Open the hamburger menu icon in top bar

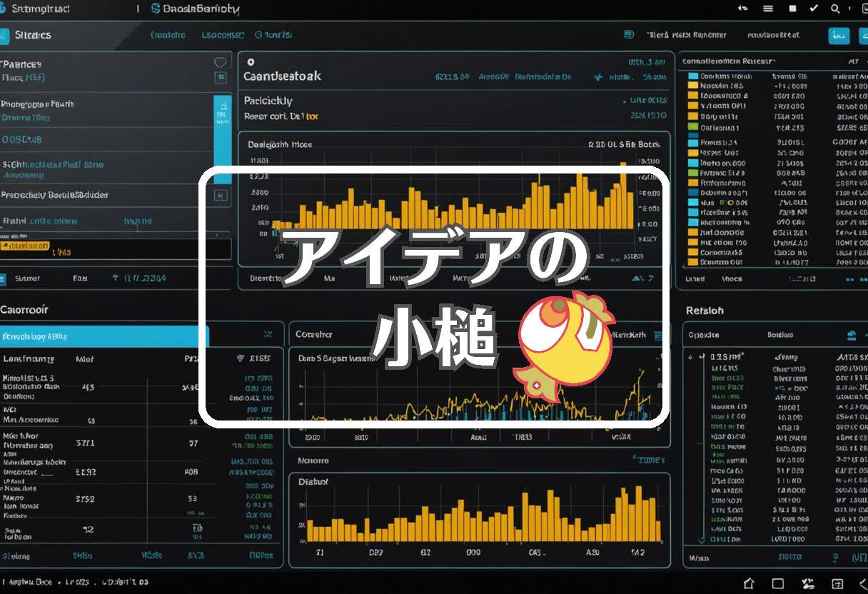tap(768, 9)
